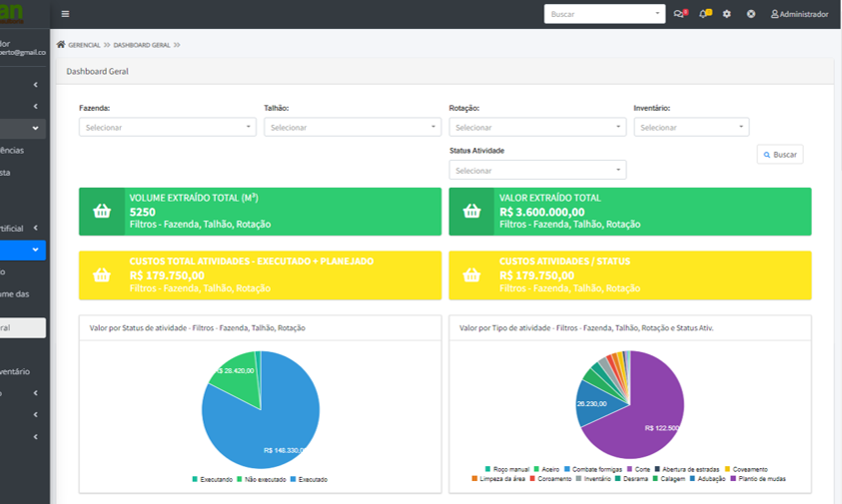Screen dimensions: 842x504
Task: Click basket icon on Volume Extraído Total card
Action: click(x=102, y=212)
